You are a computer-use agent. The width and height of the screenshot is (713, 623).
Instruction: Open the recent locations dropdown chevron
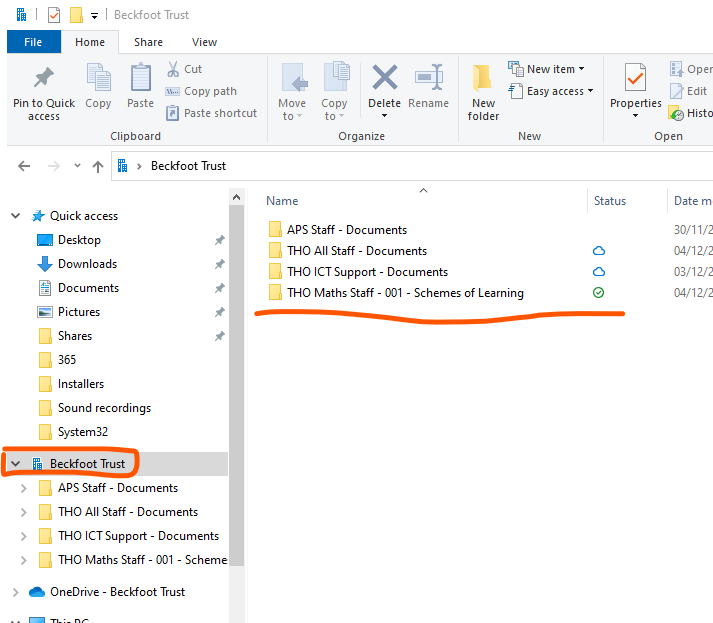tap(77, 166)
